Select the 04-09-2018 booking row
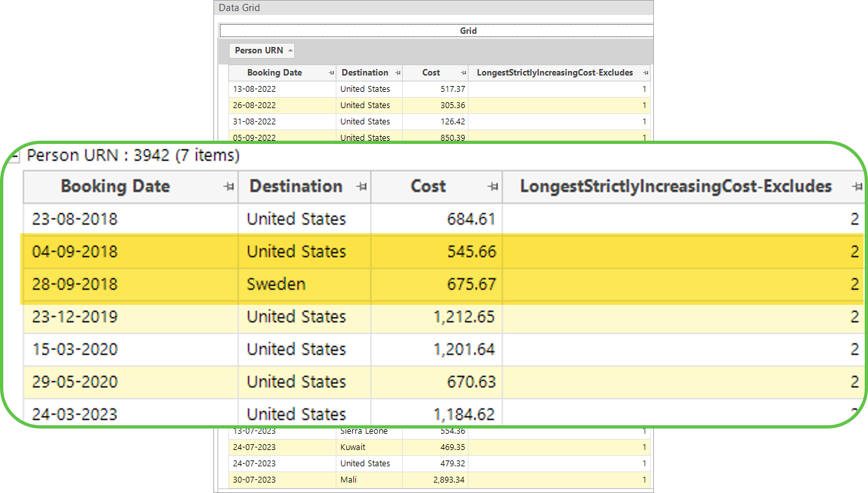 [x=444, y=252]
